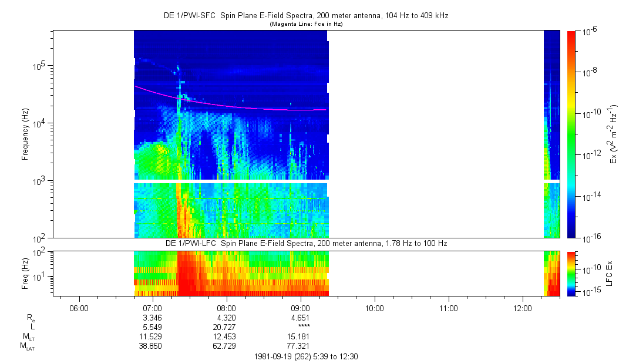This screenshot has height=364, width=636.
Task: Click the small LFC Ex color bar
Action: [x=571, y=273]
